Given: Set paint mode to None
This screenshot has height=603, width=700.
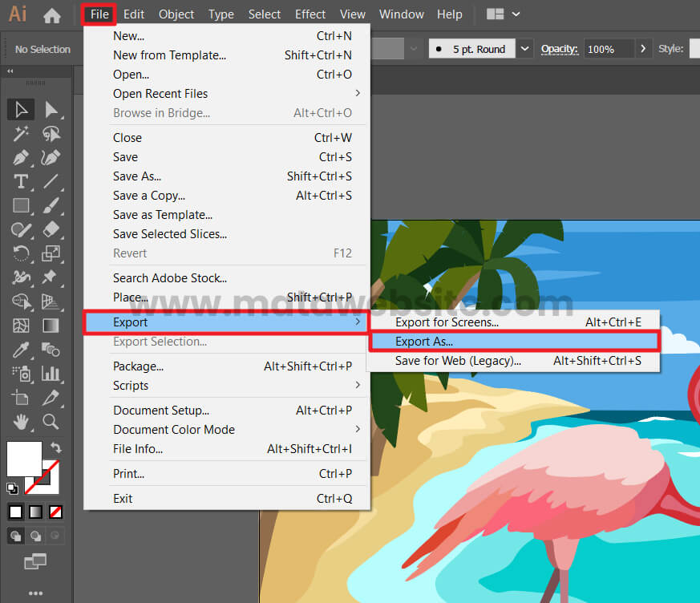Looking at the screenshot, I should coord(55,512).
